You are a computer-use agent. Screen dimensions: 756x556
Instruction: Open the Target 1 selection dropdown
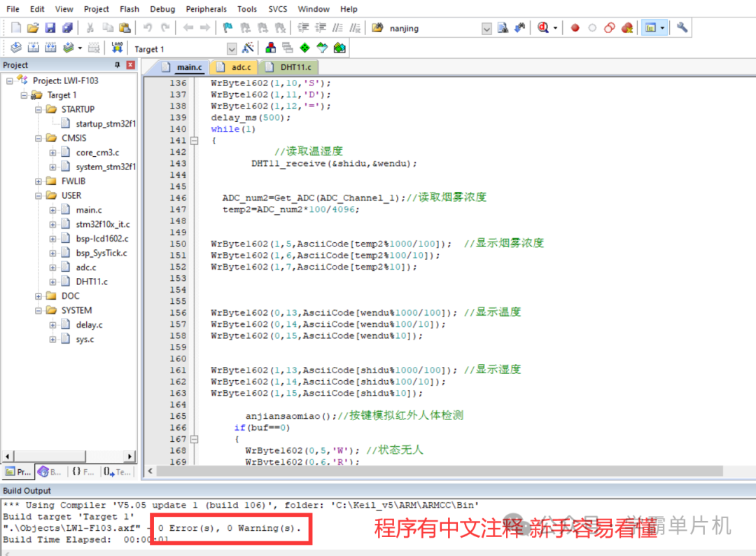(231, 48)
